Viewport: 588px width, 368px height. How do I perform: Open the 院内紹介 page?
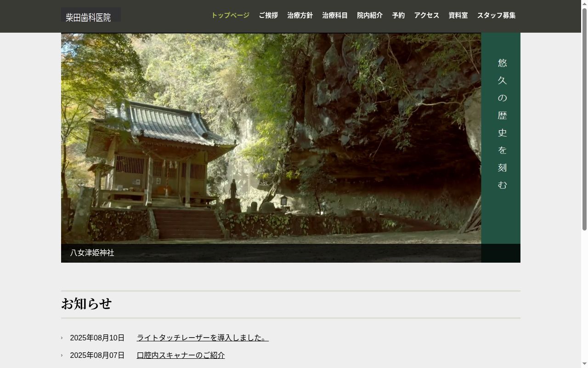(370, 15)
